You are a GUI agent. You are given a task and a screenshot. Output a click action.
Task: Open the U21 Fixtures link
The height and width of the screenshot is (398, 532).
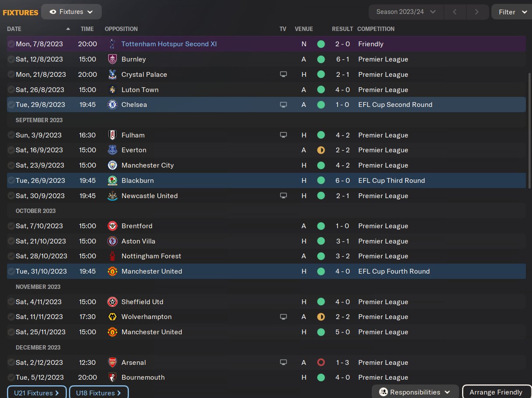tap(37, 393)
